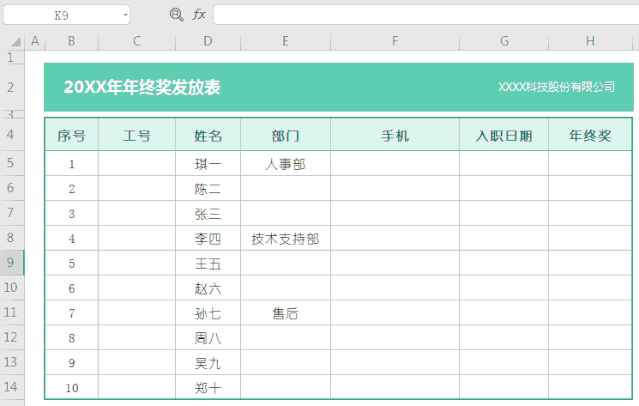Select row 9 header

(11, 263)
